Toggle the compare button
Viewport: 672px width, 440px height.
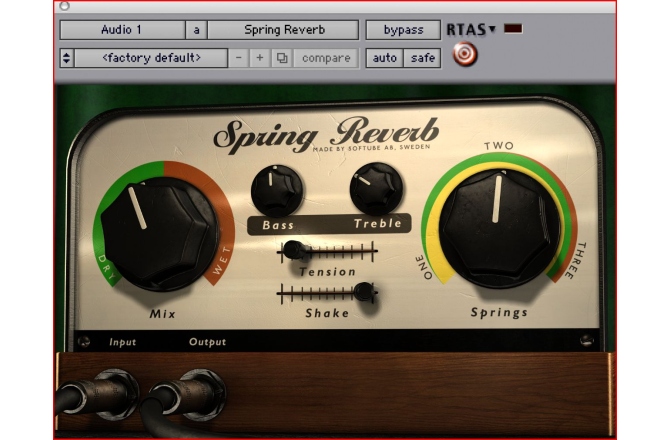(326, 58)
